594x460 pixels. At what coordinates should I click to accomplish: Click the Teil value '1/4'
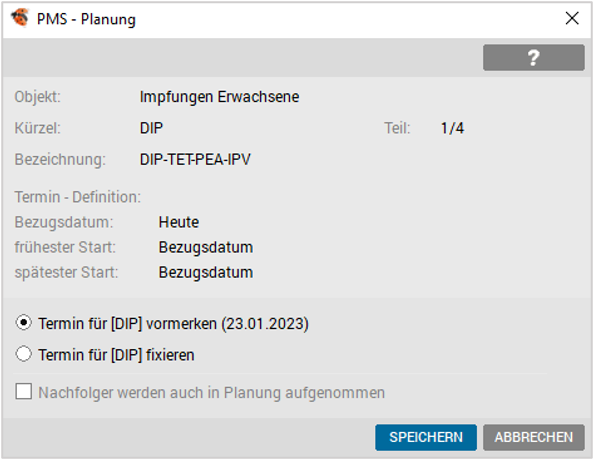(452, 128)
